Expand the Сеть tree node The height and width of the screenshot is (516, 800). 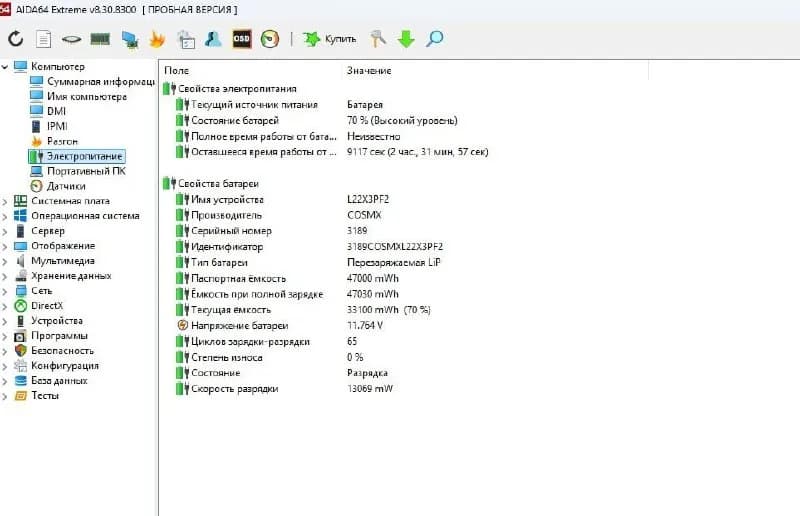click(x=5, y=291)
